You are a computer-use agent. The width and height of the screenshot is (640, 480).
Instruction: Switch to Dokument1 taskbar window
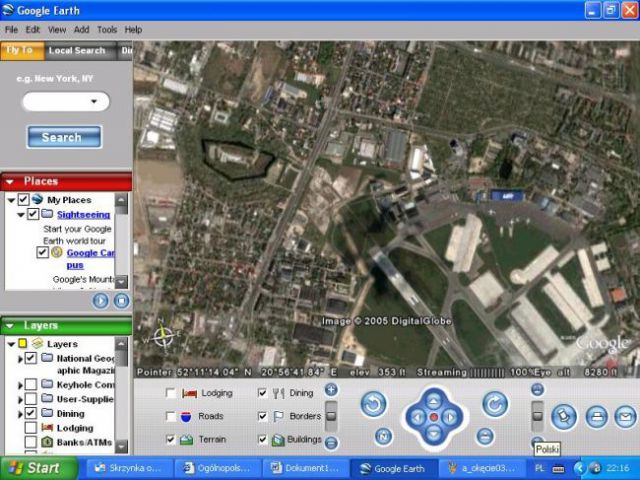[x=305, y=468]
